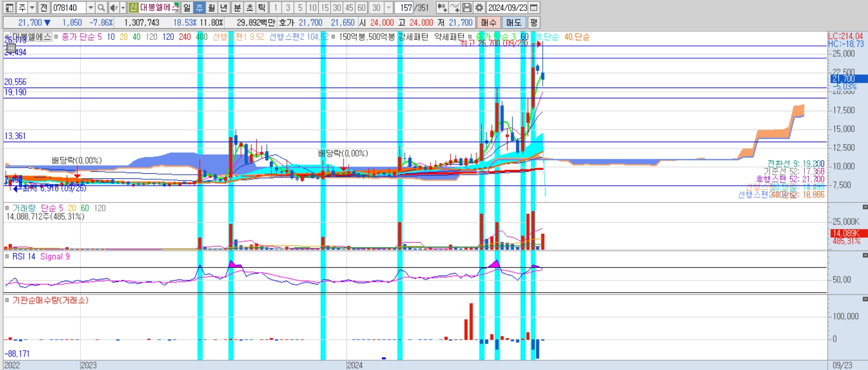Click the Signal 9 legend label
This screenshot has width=868, height=370.
point(55,257)
